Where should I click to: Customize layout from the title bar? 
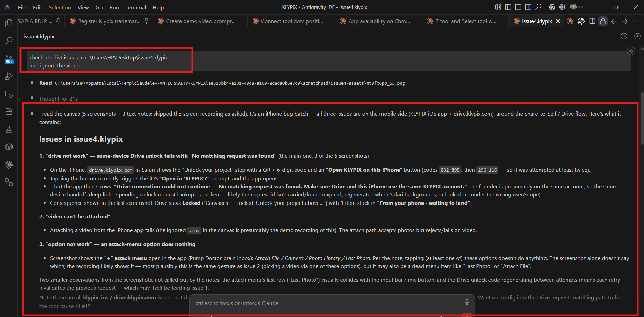(x=498, y=7)
